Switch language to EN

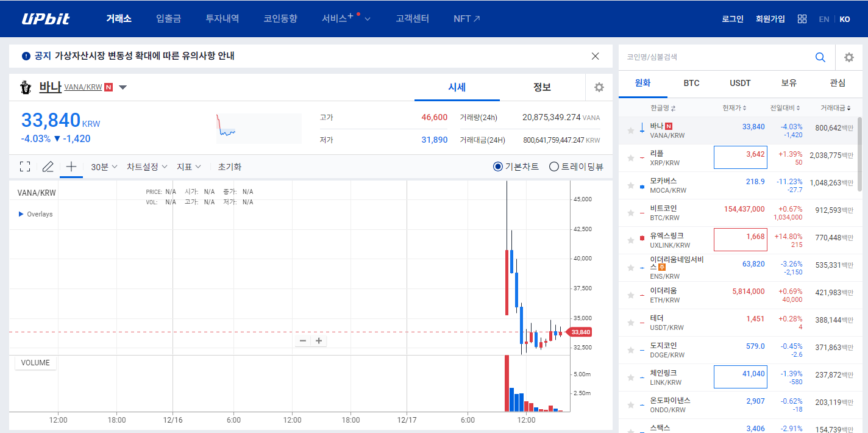pos(824,19)
